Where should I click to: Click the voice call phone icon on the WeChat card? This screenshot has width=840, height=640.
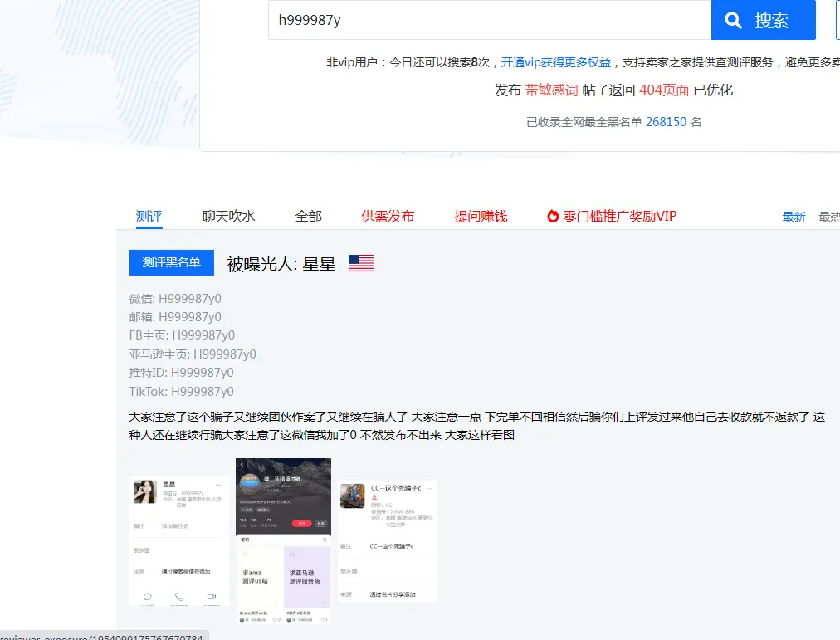click(178, 598)
